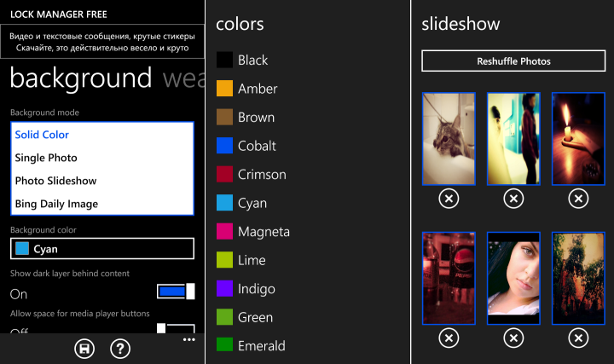Switch to the weather pivot tab
614x364 pixels.
point(182,78)
